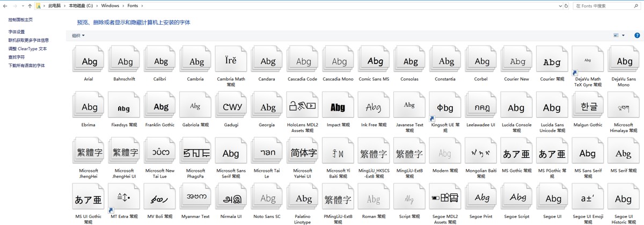Open address bar history dropdown
This screenshot has width=644, height=225.
coord(559,6)
